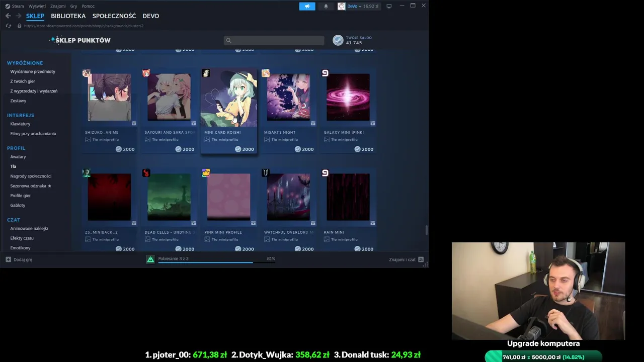The image size is (644, 362).
Task: Open the Wyświetl menu
Action: coord(37,6)
